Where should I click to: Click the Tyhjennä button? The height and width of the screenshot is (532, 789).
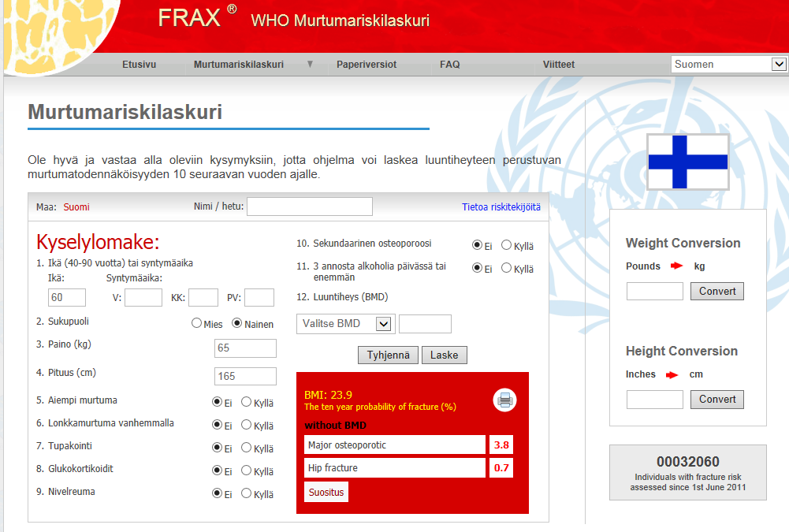click(388, 355)
